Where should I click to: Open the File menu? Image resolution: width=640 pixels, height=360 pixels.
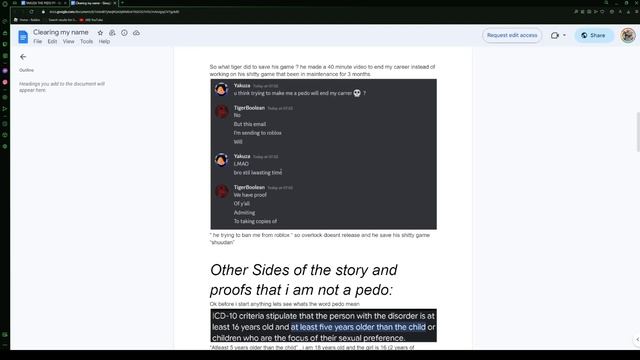[x=38, y=42]
